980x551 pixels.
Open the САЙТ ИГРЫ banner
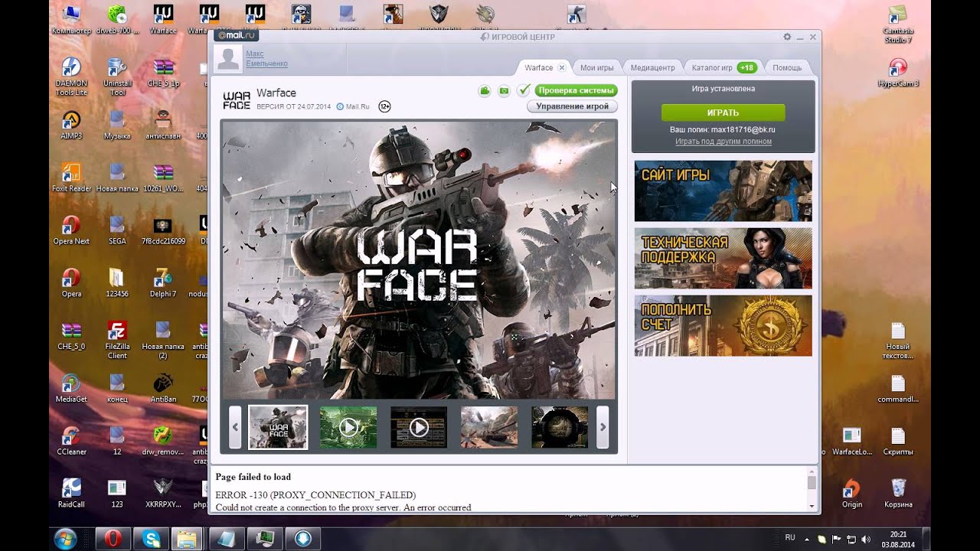point(723,191)
